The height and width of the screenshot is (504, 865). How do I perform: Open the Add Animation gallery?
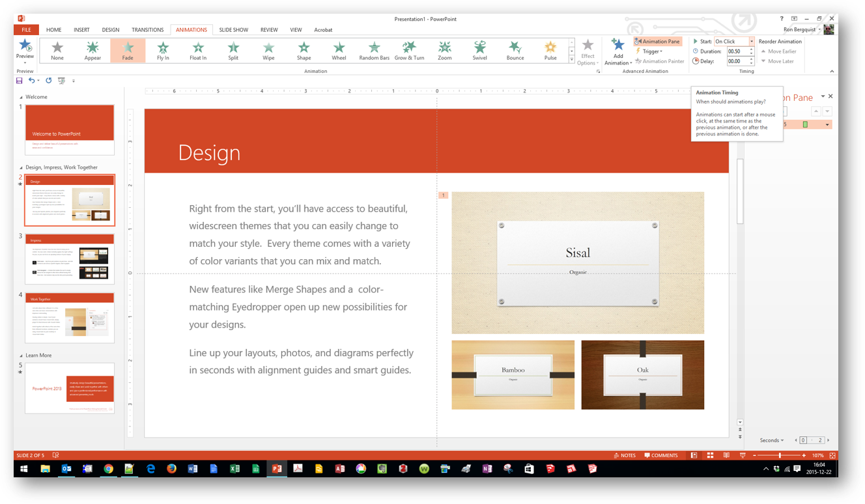pyautogui.click(x=617, y=51)
